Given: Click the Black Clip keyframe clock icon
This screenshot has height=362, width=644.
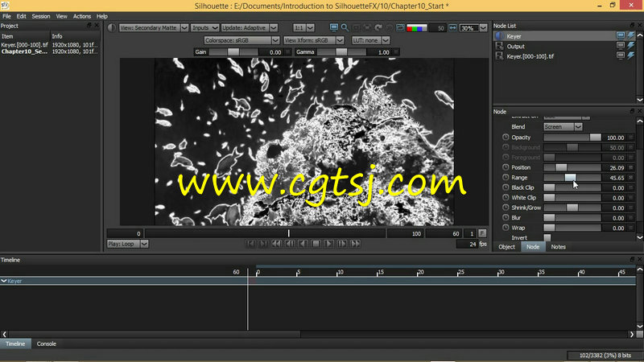Looking at the screenshot, I should [x=506, y=187].
